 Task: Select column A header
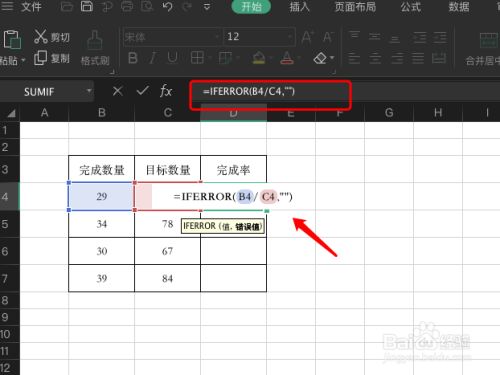pos(44,113)
